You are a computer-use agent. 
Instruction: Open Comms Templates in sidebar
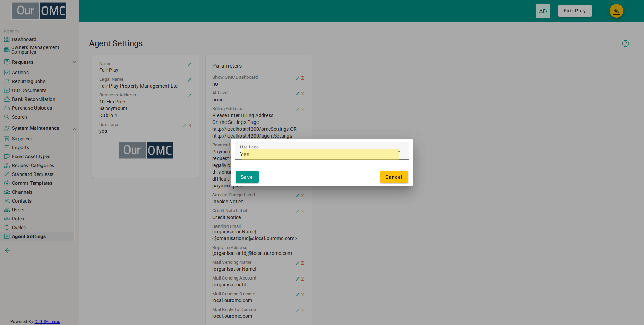pos(32,183)
